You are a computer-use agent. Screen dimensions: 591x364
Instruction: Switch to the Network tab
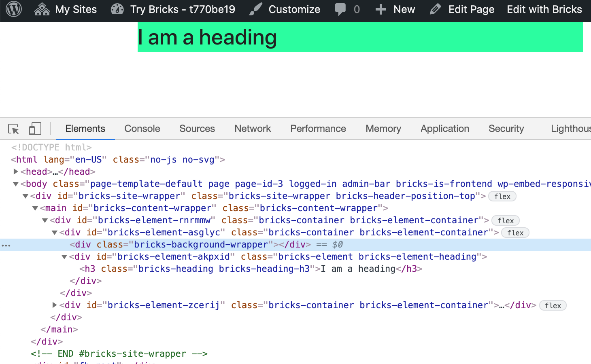click(x=253, y=129)
